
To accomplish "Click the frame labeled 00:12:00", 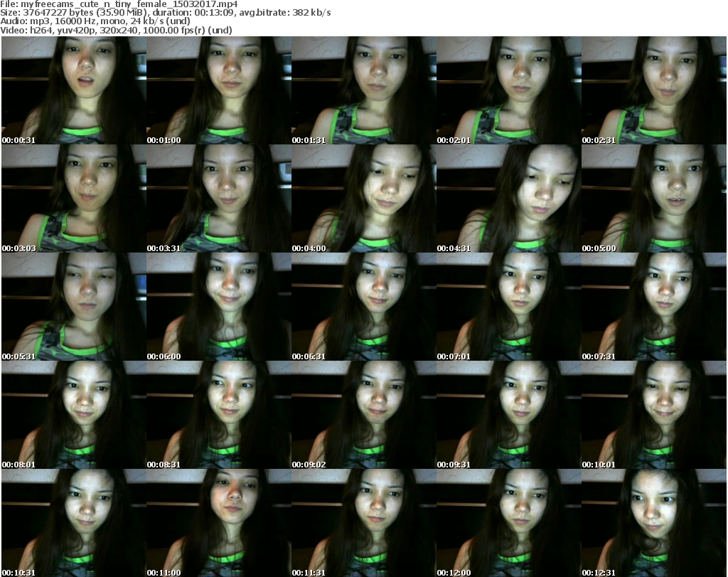I will pyautogui.click(x=509, y=523).
